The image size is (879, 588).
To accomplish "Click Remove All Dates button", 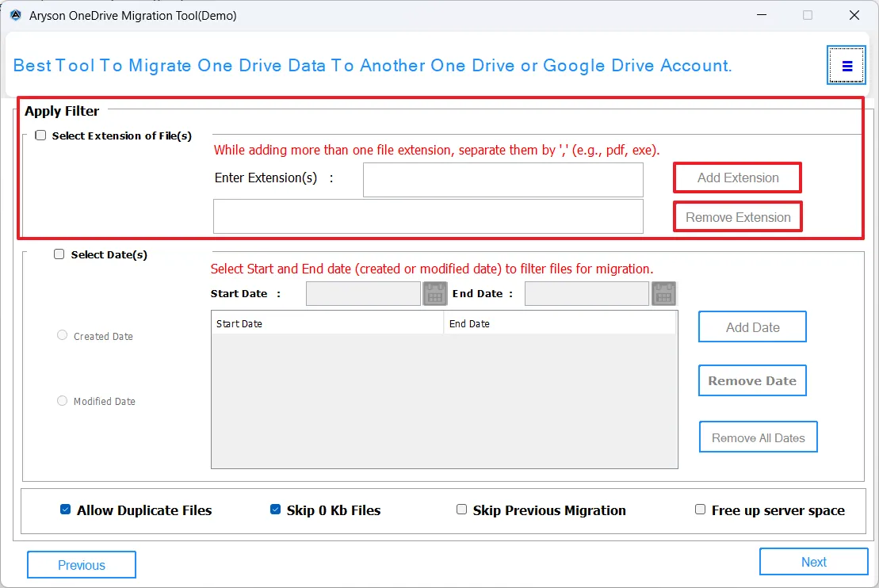I will 758,437.
